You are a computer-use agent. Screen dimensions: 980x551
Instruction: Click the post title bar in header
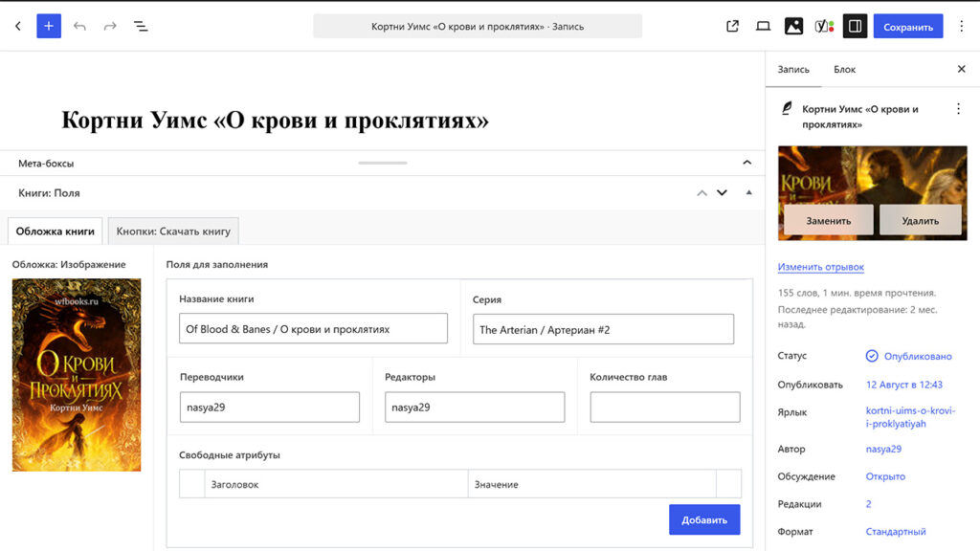(x=478, y=26)
